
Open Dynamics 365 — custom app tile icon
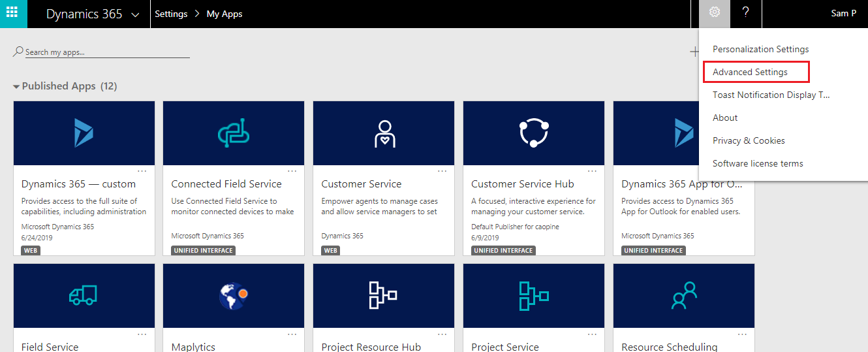84,133
